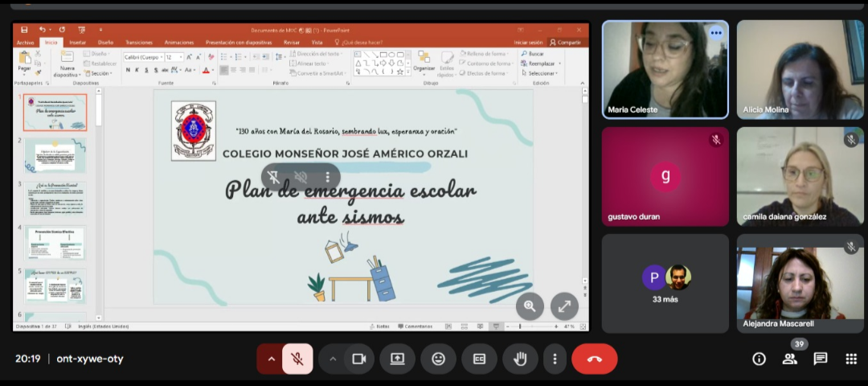Open the meeting details info icon
This screenshot has width=868, height=386.
759,359
